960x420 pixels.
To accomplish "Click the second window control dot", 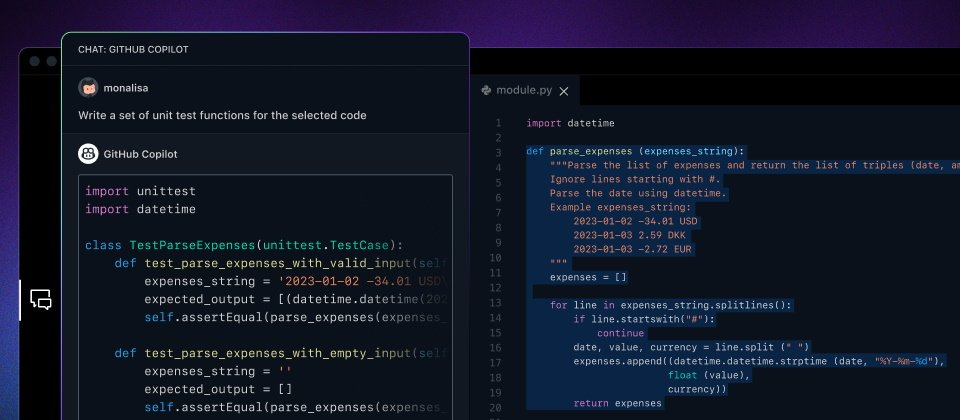I will (x=50, y=61).
